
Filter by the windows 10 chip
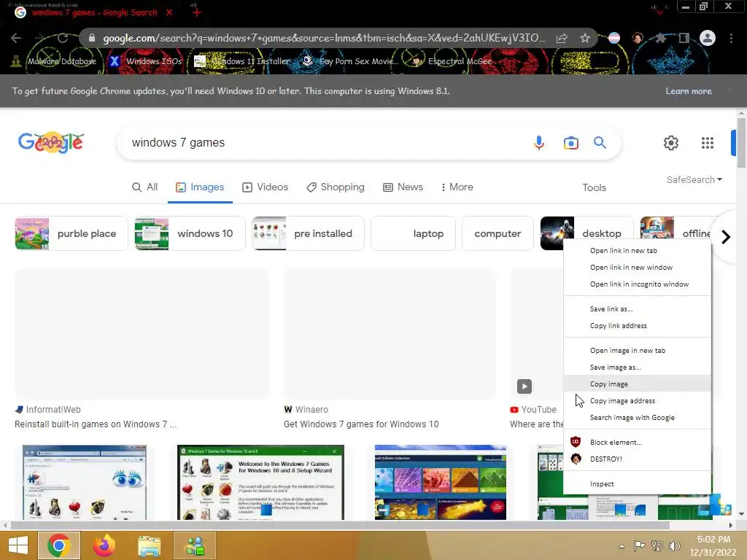pyautogui.click(x=190, y=233)
